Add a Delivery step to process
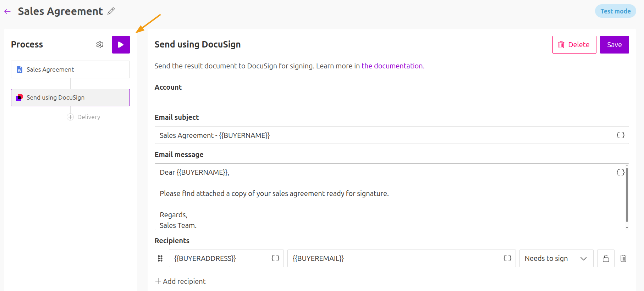644x291 pixels. pos(84,117)
